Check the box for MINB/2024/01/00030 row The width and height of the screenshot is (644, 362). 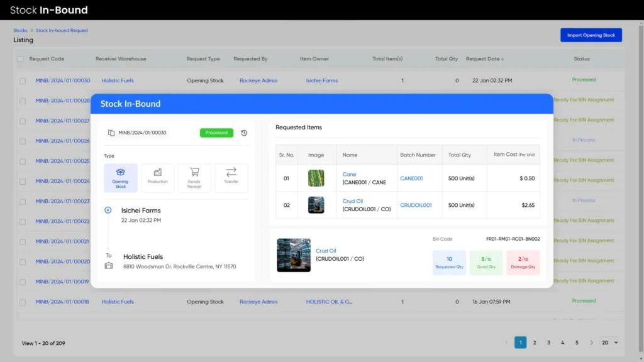point(23,81)
